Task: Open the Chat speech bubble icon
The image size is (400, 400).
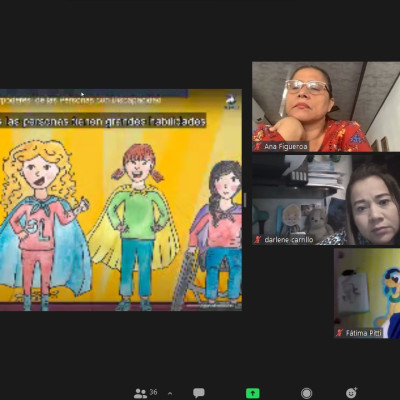Action: (x=199, y=393)
